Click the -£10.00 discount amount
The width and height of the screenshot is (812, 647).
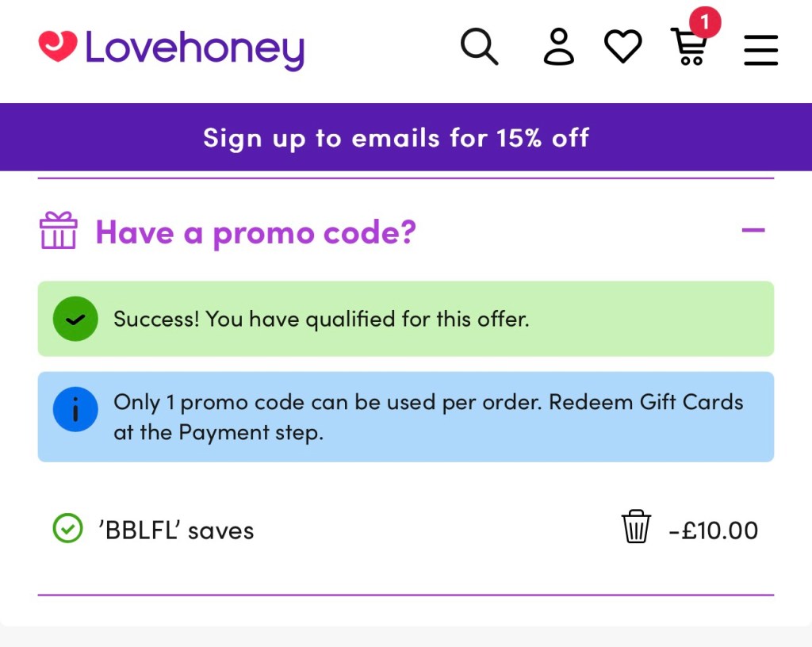click(711, 530)
